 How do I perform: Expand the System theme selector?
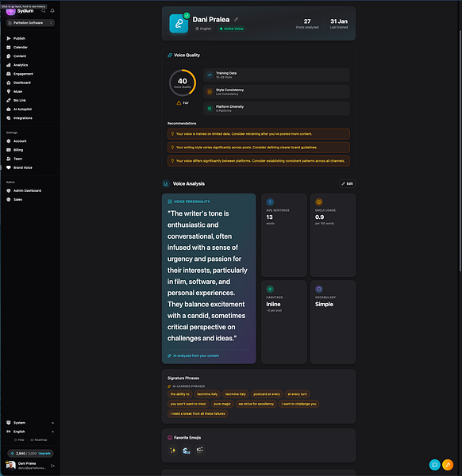(30, 423)
